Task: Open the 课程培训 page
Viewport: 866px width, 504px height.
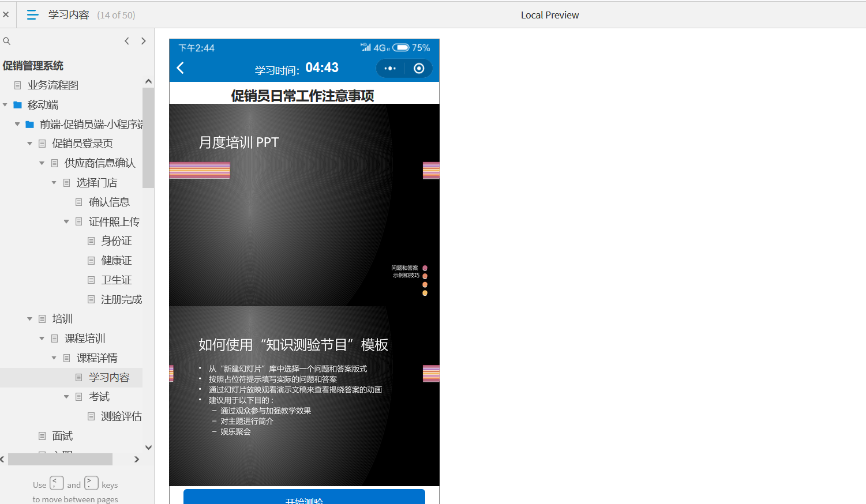Action: pos(85,338)
